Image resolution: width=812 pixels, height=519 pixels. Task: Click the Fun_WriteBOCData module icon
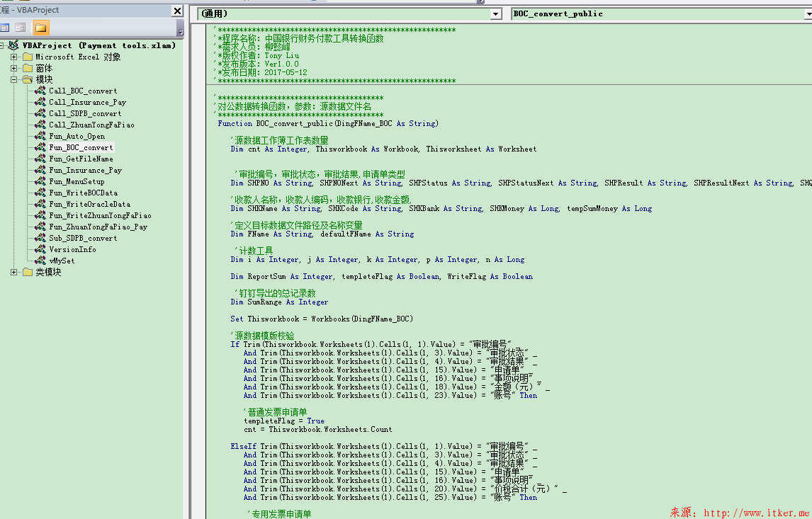click(x=40, y=193)
